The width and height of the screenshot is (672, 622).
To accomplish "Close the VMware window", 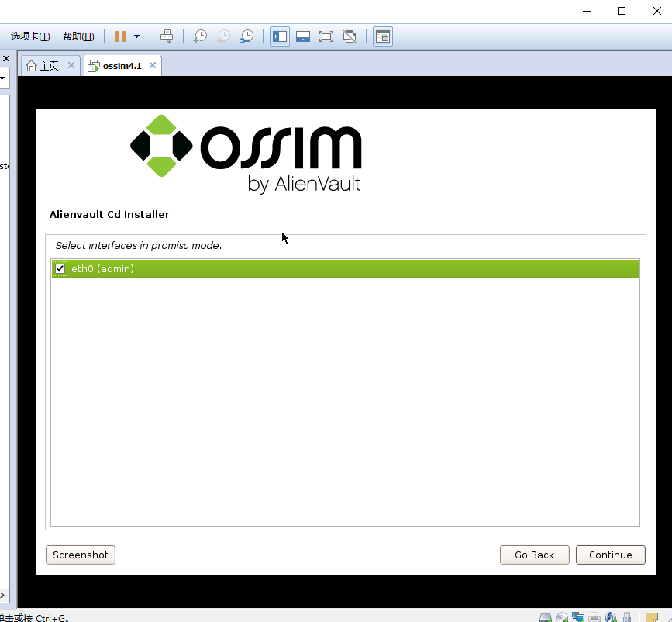I will pyautogui.click(x=657, y=11).
